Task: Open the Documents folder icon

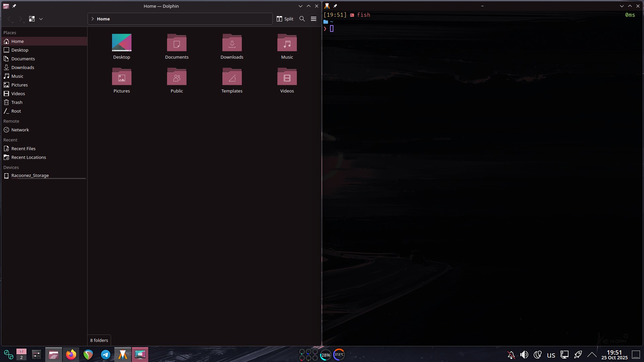Action: [x=177, y=43]
